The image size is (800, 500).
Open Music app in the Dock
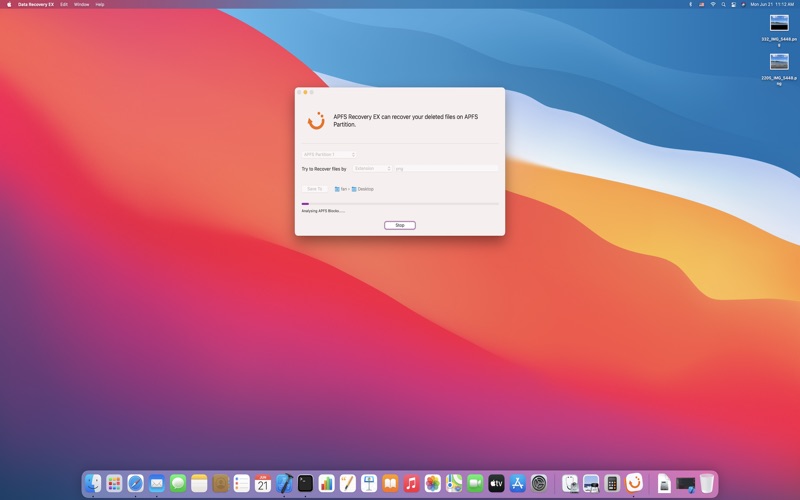pos(412,483)
